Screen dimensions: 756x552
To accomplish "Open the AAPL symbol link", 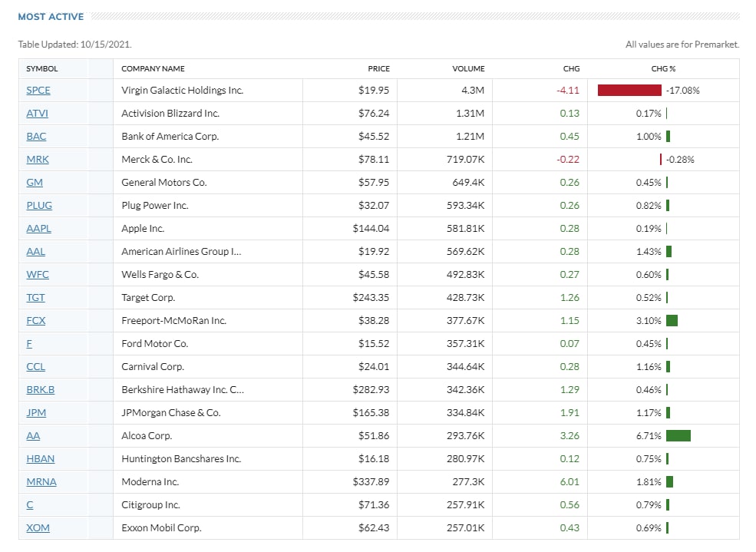I will point(38,229).
